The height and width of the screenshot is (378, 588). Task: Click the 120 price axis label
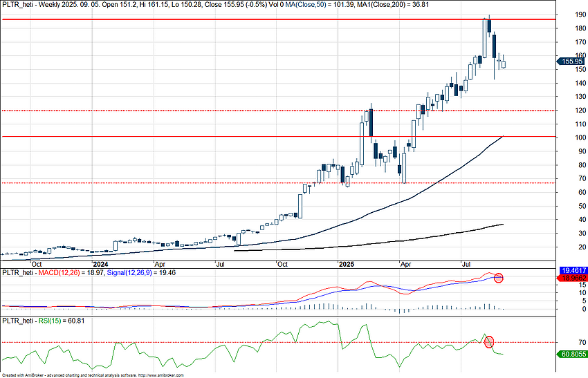(581, 111)
